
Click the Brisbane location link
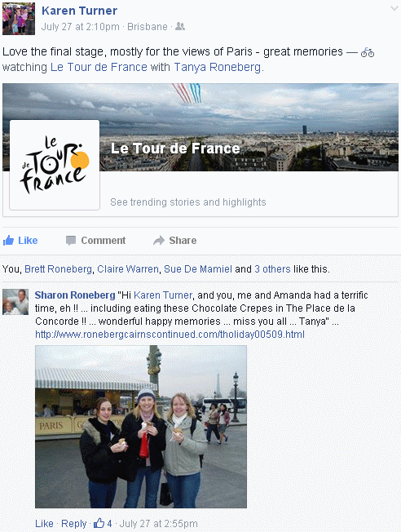tap(148, 27)
